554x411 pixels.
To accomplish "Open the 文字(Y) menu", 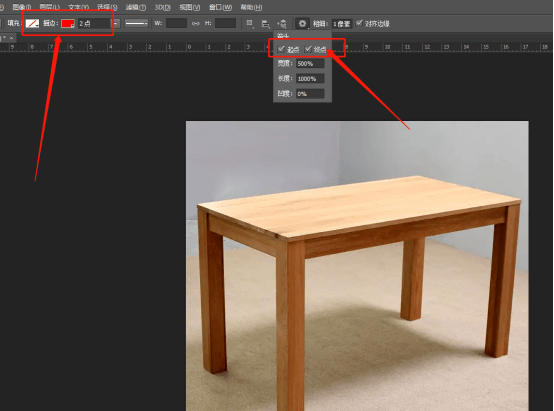I will click(x=78, y=7).
